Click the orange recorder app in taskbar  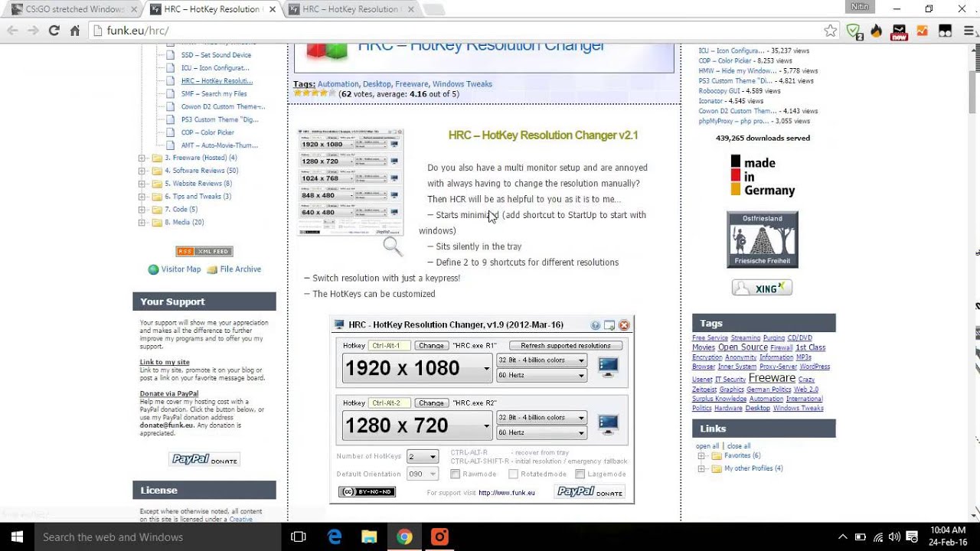point(439,536)
